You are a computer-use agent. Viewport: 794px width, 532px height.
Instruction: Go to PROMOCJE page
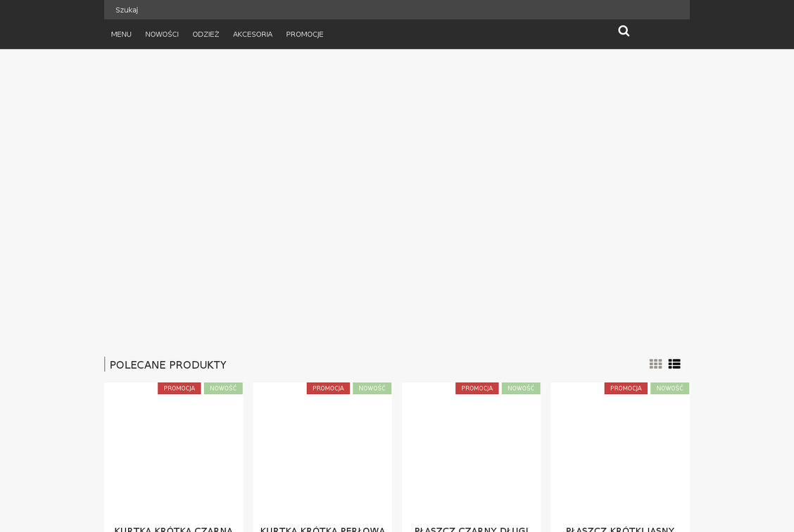pos(304,34)
